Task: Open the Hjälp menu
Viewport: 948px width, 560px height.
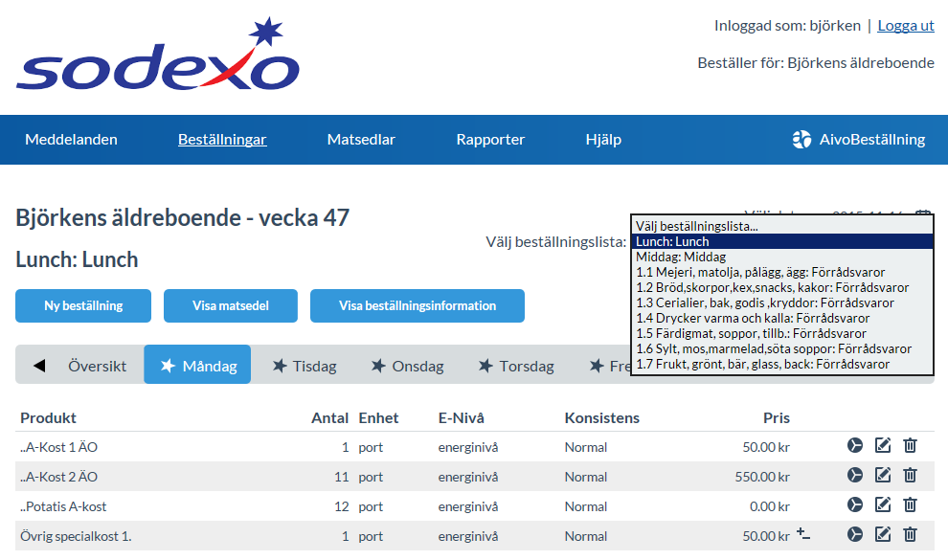Action: pos(603,140)
